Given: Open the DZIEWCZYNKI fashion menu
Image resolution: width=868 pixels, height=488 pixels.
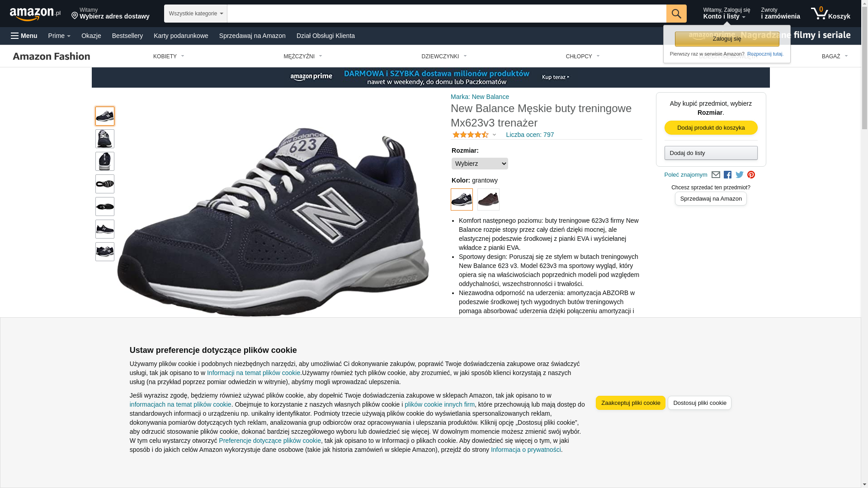Looking at the screenshot, I should 444,56.
